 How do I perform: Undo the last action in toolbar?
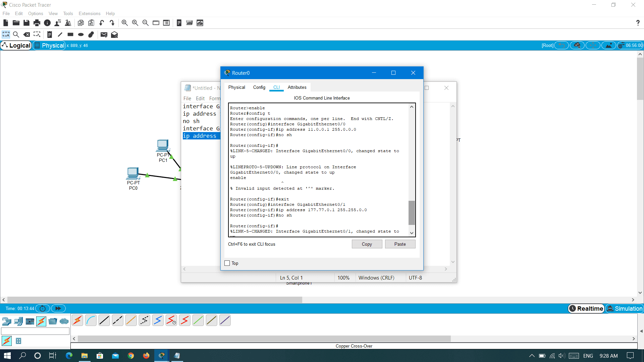click(x=102, y=23)
